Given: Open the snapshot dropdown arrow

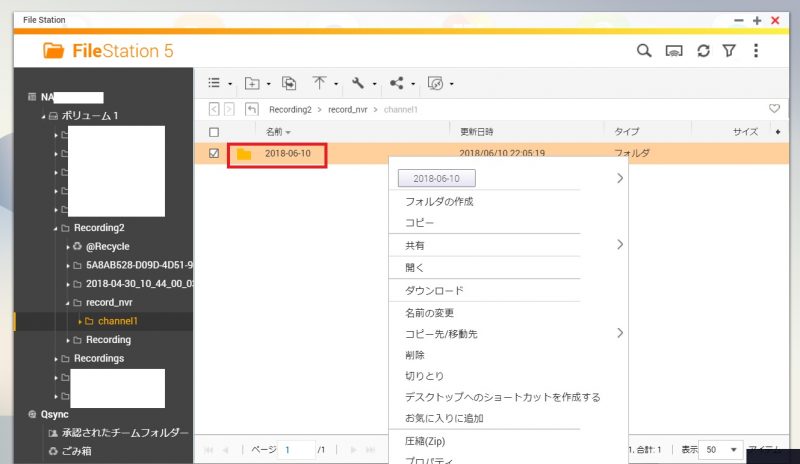Looking at the screenshot, I should 452,84.
